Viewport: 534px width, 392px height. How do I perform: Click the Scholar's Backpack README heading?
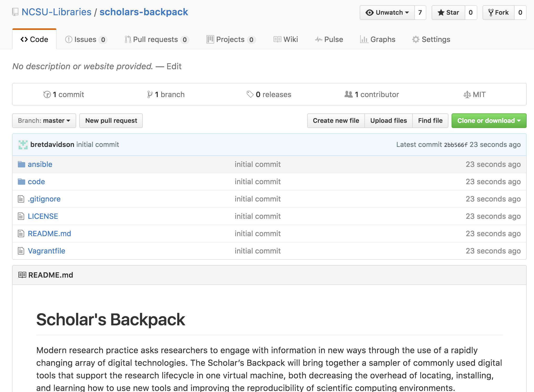point(111,320)
